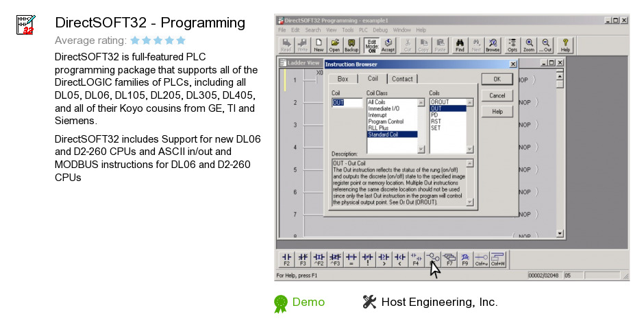Click the zoom Out magnifier button
This screenshot has width=644, height=334.
coord(545,45)
